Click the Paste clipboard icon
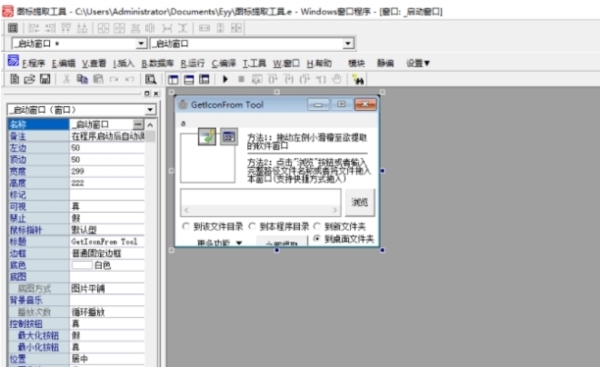Viewport: 600px width, 367px height. [x=98, y=79]
